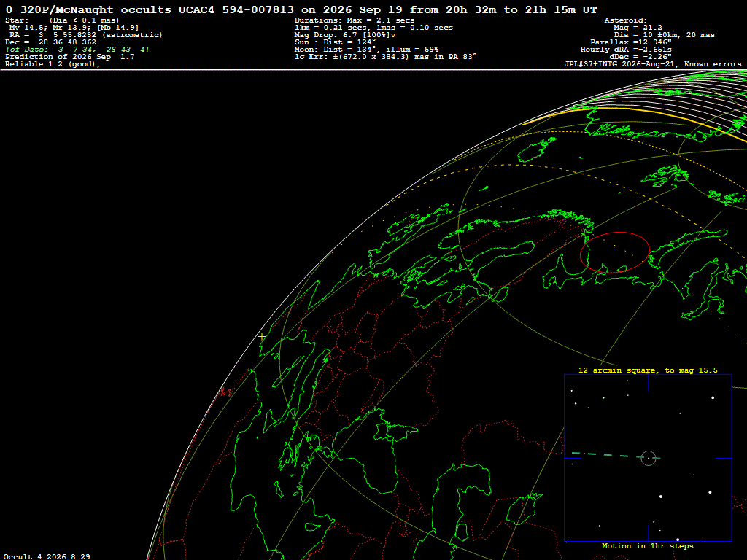Click the Hourly dRA value line
The image size is (747, 560).
pos(626,50)
